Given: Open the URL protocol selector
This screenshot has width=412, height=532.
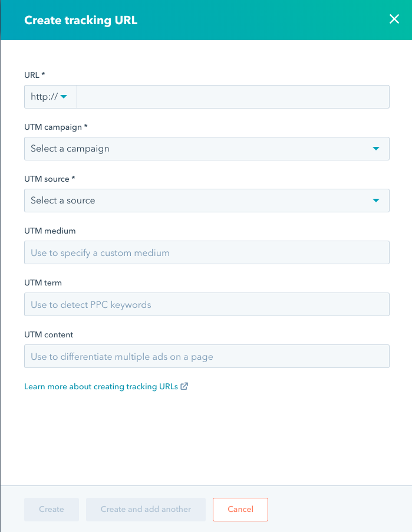Looking at the screenshot, I should [x=50, y=96].
